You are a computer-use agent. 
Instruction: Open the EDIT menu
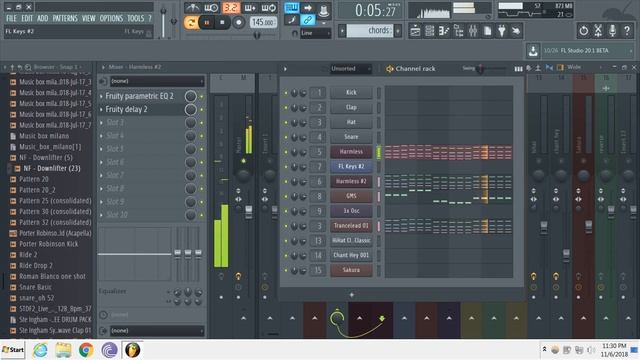coord(27,18)
